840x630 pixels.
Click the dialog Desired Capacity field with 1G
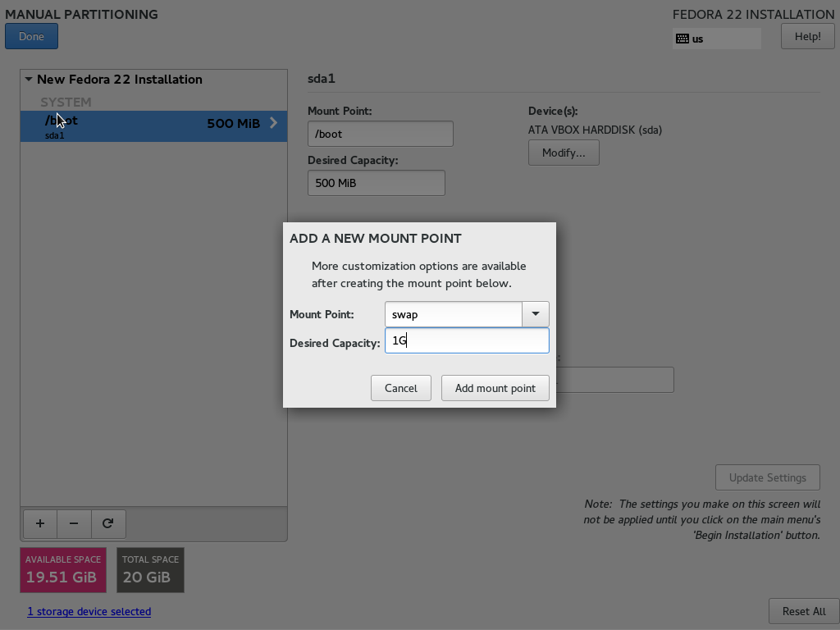tap(467, 340)
